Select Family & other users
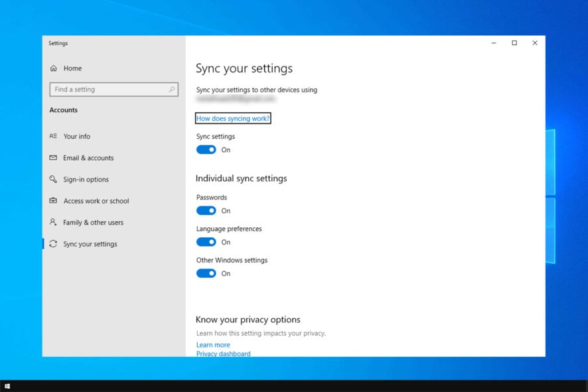The height and width of the screenshot is (392, 588). 93,223
